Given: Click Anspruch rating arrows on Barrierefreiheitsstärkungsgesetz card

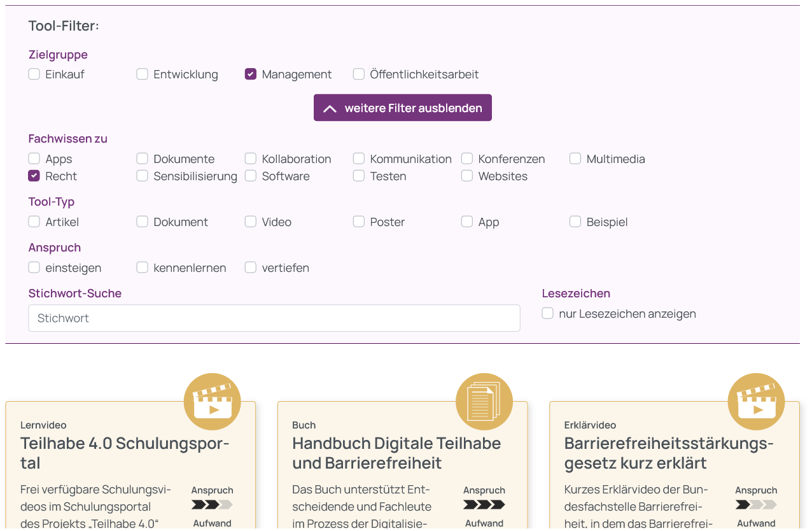Looking at the screenshot, I should (x=756, y=505).
